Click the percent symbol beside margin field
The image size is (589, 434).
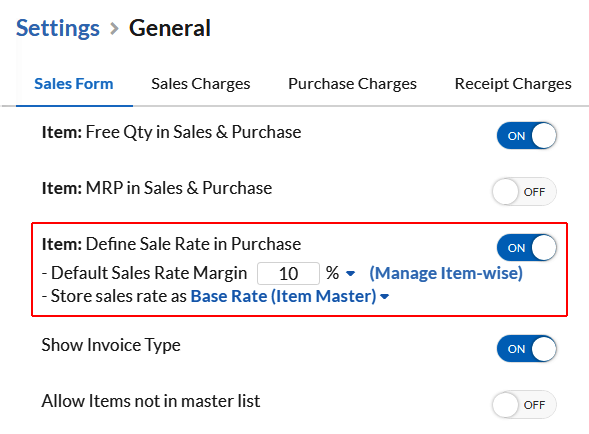click(332, 273)
